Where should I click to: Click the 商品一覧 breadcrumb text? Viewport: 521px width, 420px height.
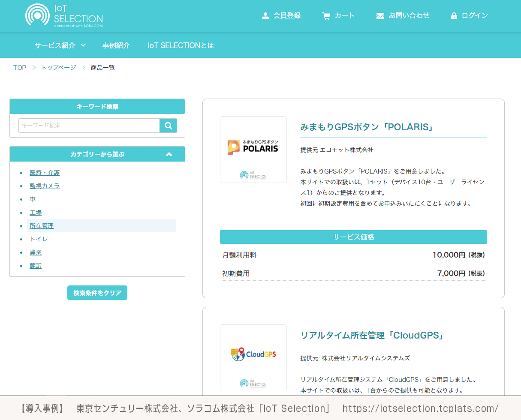click(x=103, y=68)
